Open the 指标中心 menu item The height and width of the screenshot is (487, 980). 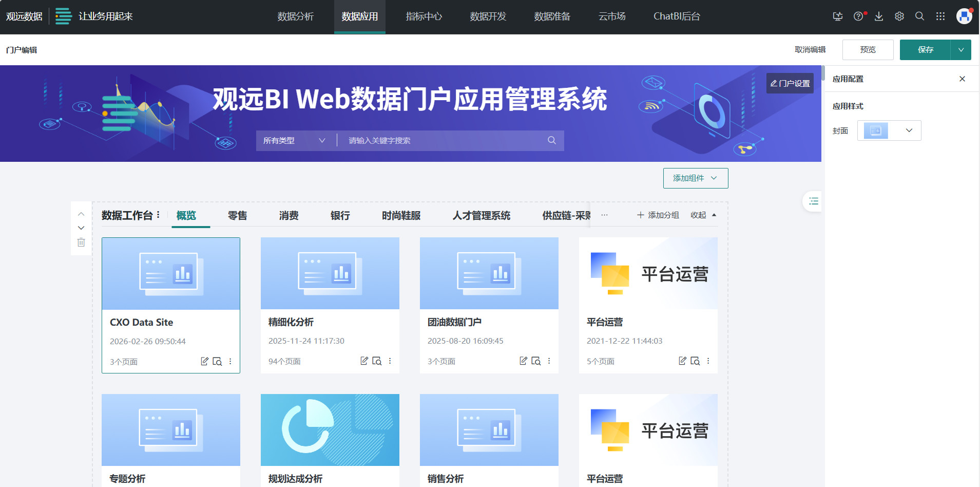point(423,16)
